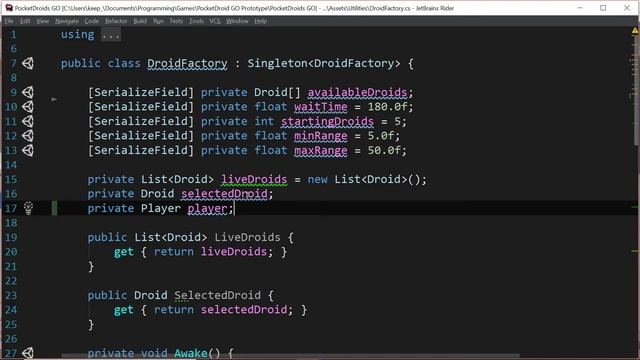The width and height of the screenshot is (640, 360).
Task: Click the availableDroids field name
Action: point(357,93)
